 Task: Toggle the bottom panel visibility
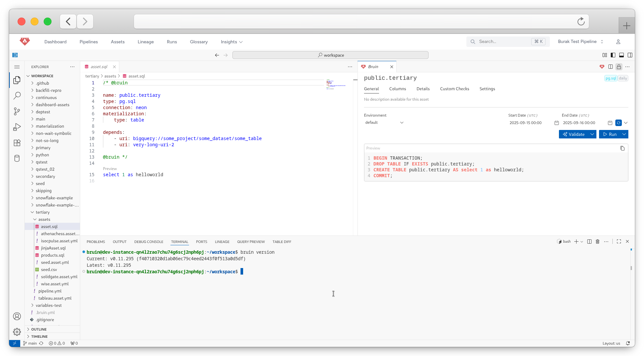pyautogui.click(x=621, y=55)
